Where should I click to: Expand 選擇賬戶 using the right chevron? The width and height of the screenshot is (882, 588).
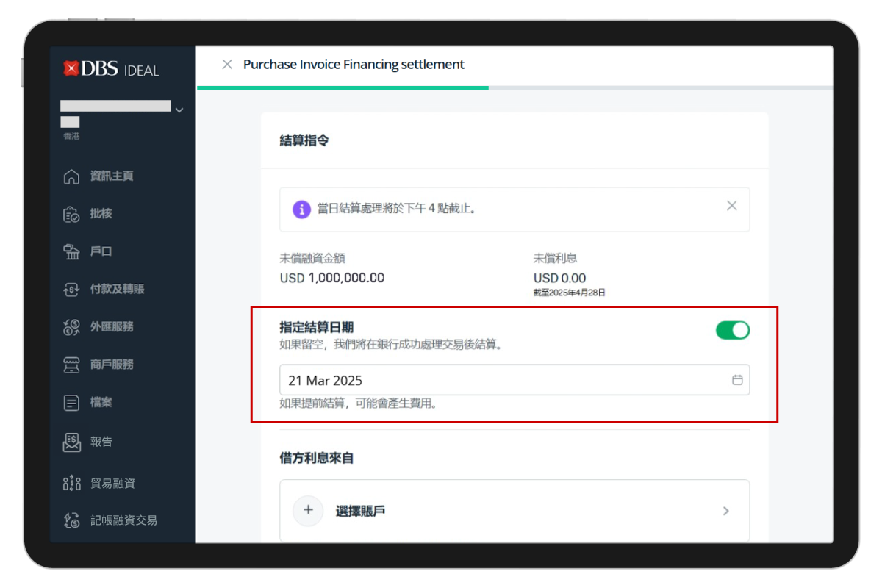click(x=725, y=511)
